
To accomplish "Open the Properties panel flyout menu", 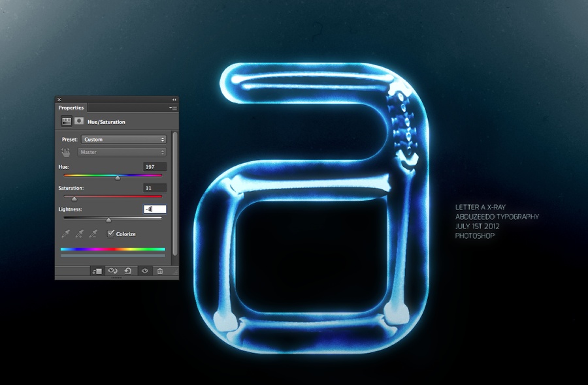I will [173, 108].
